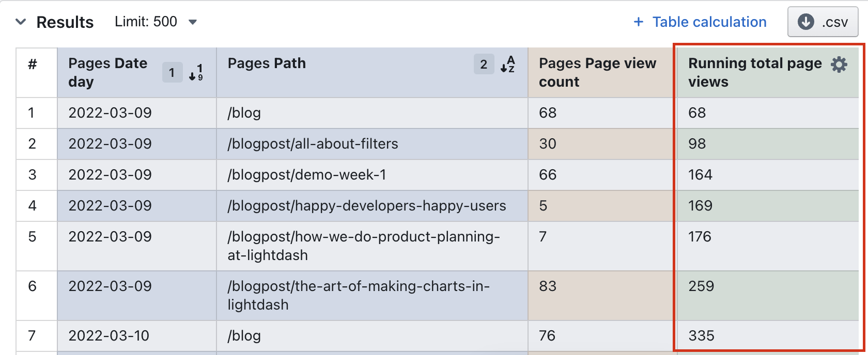Toggle the Pages Date day numeric sort icon

(x=196, y=72)
